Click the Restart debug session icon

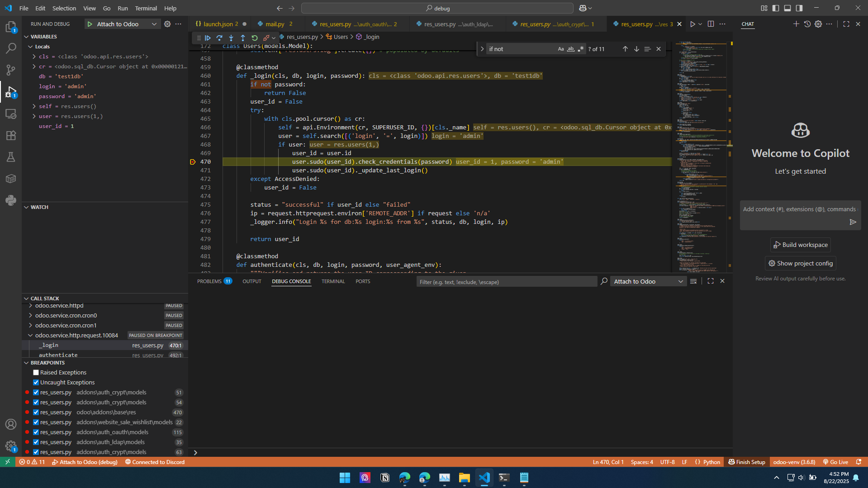(x=255, y=38)
